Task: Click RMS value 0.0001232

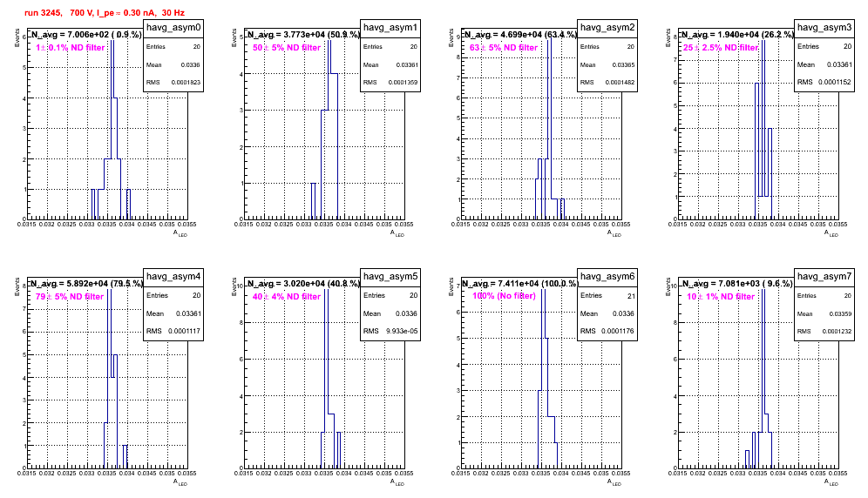Action: tap(838, 331)
